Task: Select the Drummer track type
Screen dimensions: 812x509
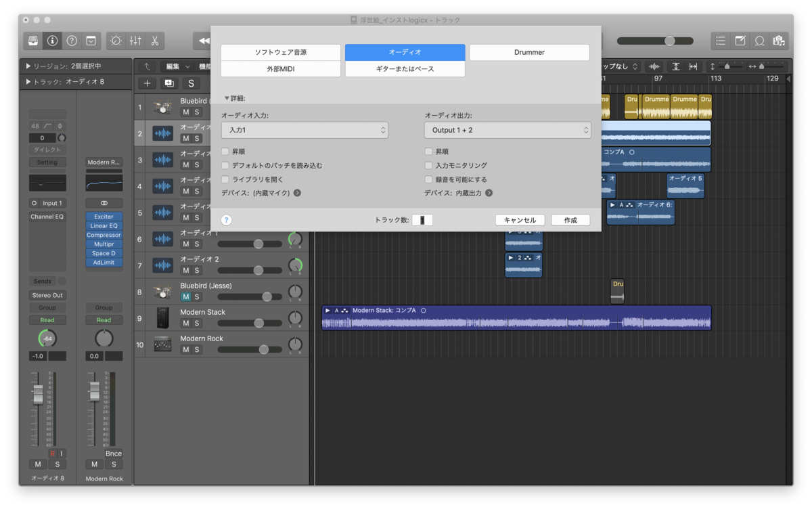Action: (x=529, y=52)
